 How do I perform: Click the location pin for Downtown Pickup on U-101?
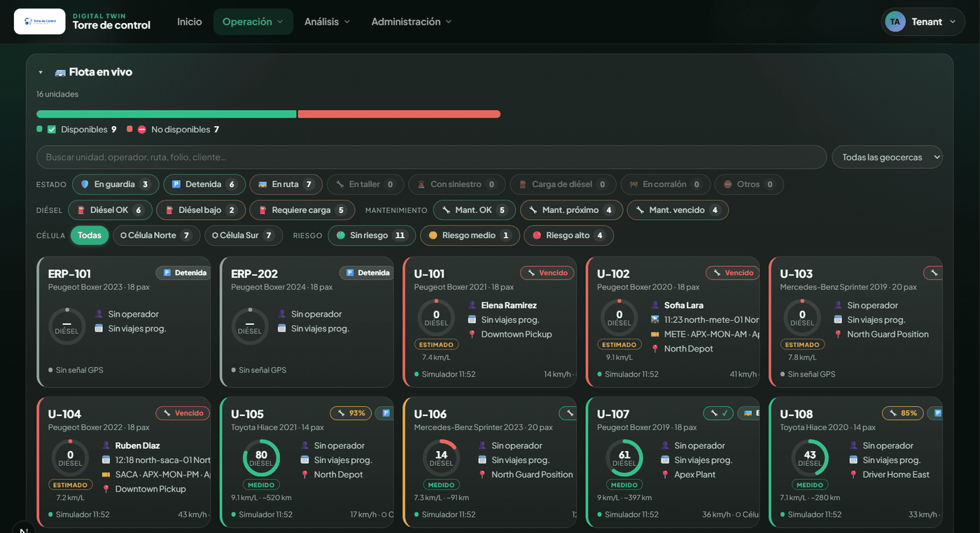coord(472,334)
